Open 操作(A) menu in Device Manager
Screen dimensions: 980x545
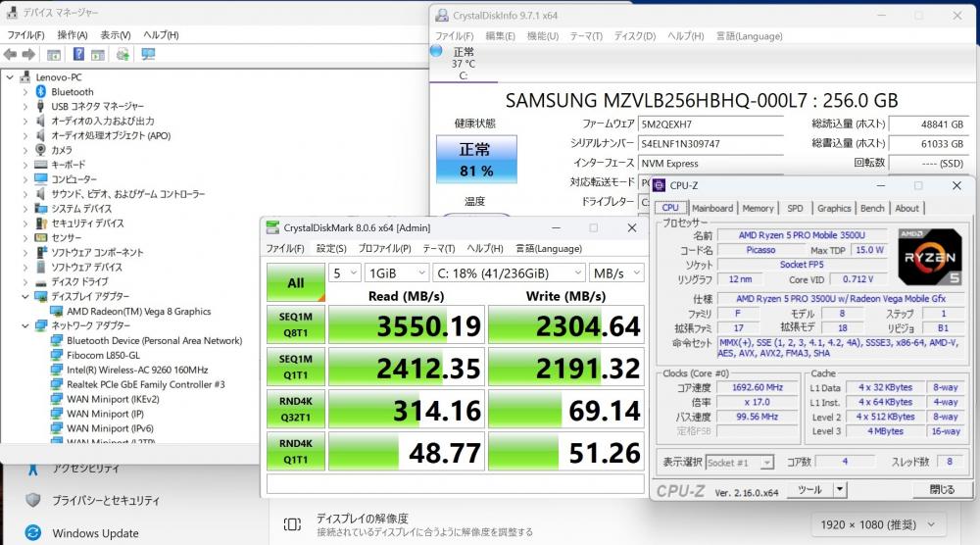[73, 35]
